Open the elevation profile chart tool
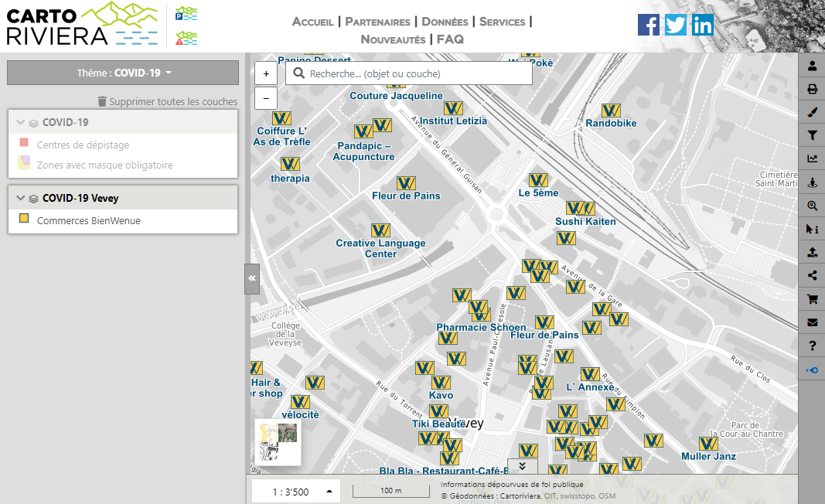The image size is (825, 504). 813,158
